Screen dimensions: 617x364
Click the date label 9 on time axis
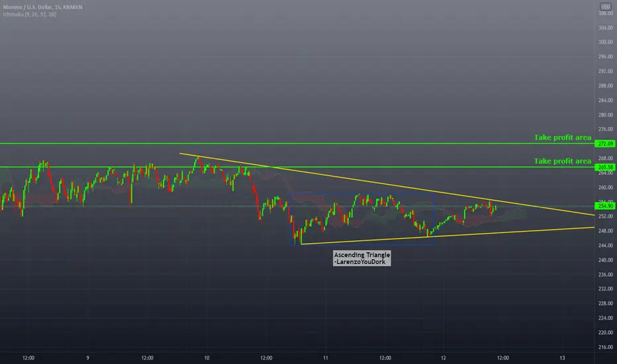pyautogui.click(x=88, y=357)
